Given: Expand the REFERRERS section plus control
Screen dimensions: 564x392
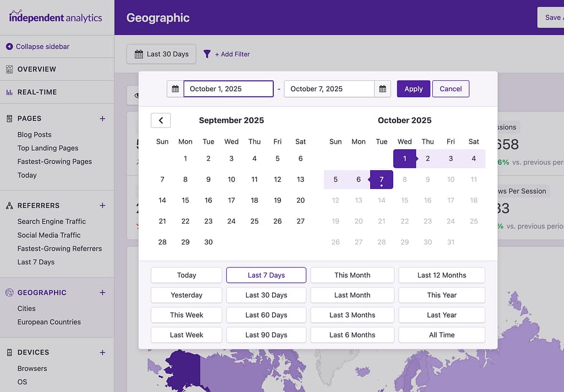Looking at the screenshot, I should tap(102, 205).
